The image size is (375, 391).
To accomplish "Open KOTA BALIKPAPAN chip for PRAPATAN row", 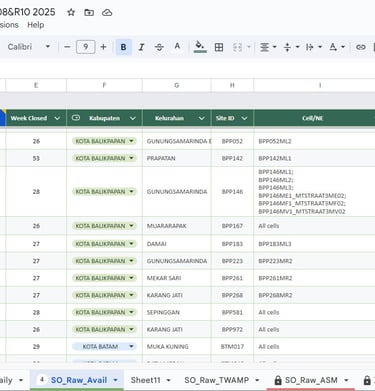I will (104, 158).
